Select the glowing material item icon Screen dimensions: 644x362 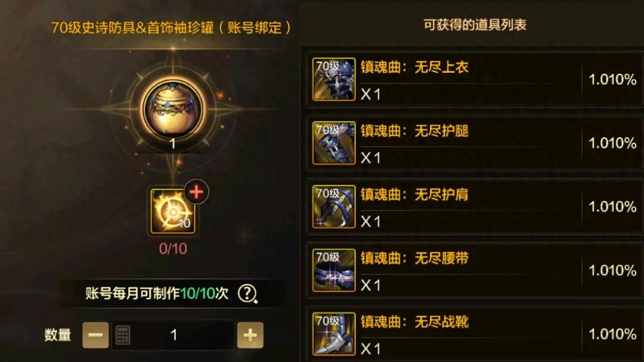pos(173,211)
